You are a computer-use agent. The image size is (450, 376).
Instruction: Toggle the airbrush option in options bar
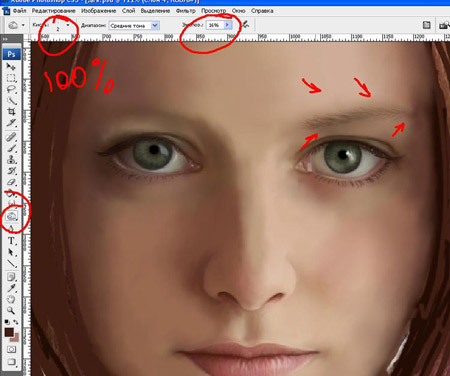tap(245, 25)
